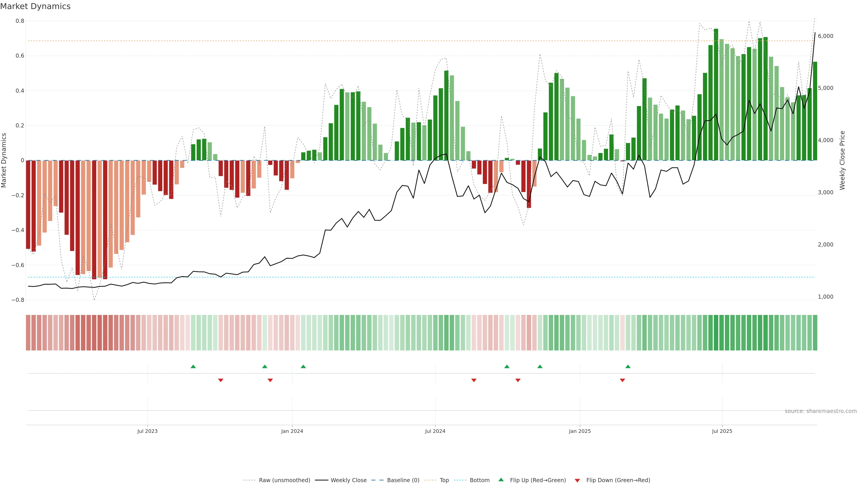868x488 pixels.
Task: Click the Jul 2023 x-axis label
Action: [147, 431]
